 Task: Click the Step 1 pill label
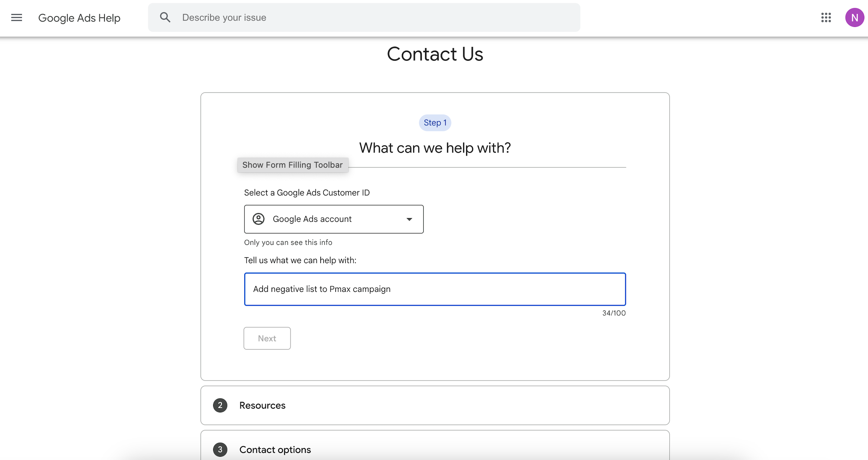point(435,123)
